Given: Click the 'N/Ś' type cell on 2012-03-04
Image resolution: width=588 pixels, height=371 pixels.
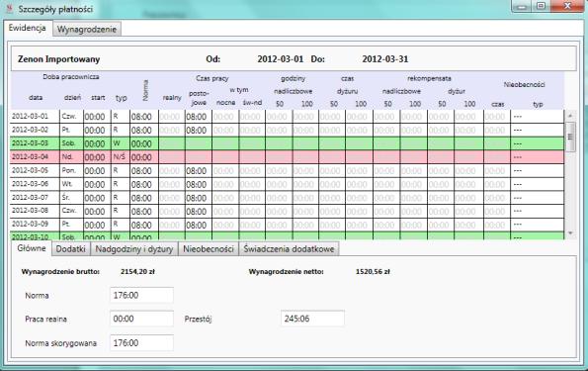Looking at the screenshot, I should (x=121, y=157).
